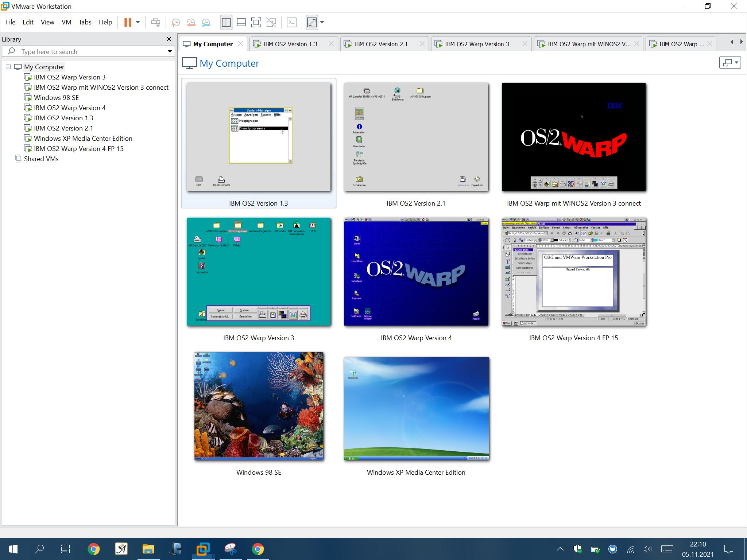Viewport: 747px width, 560px height.
Task: Open the Windows Start button
Action: click(13, 549)
